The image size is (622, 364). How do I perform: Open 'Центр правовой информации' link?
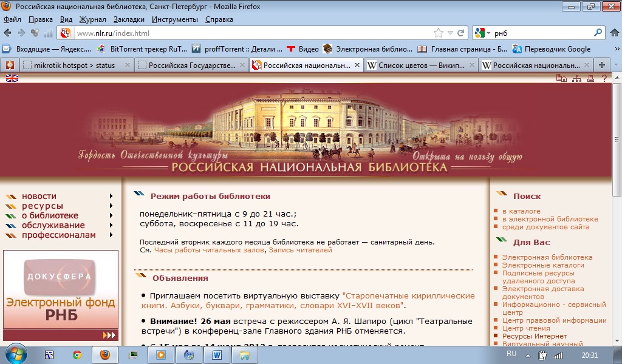(554, 320)
